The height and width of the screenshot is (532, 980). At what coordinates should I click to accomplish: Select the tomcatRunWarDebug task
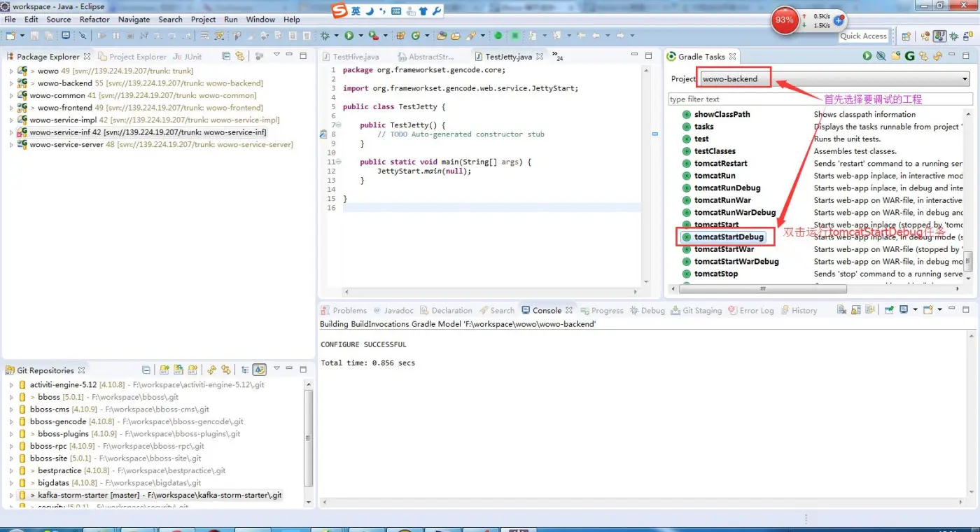(735, 212)
